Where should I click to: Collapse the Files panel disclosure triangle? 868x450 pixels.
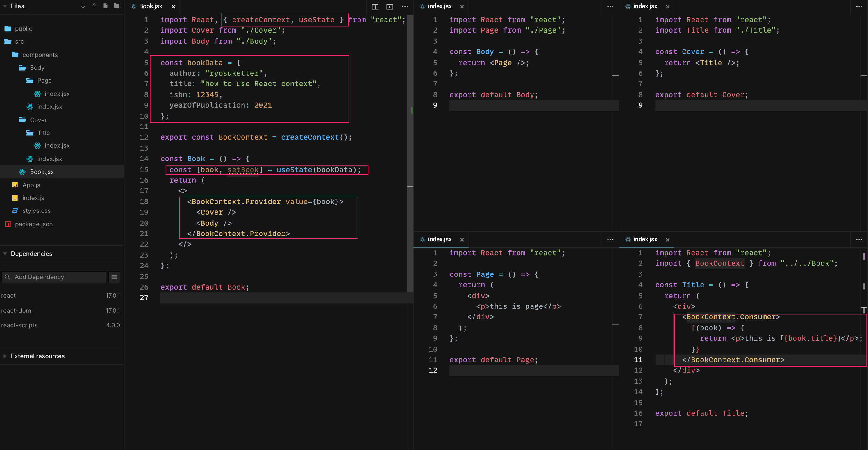(x=4, y=6)
